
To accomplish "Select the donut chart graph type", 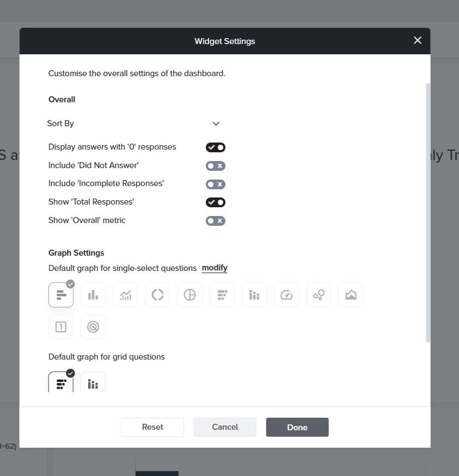I will (x=157, y=295).
